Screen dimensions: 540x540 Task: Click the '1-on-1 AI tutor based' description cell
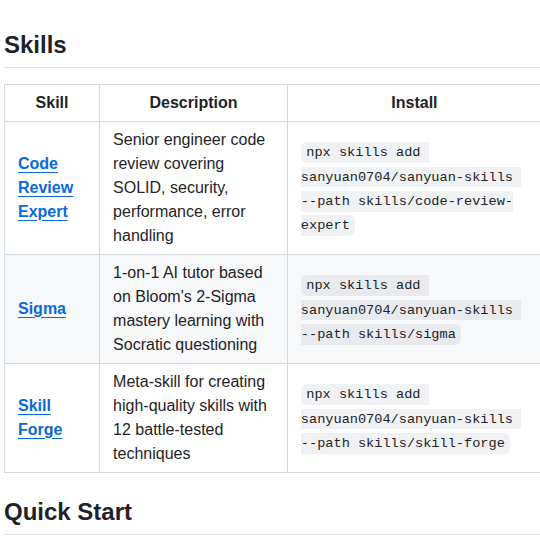pyautogui.click(x=193, y=309)
